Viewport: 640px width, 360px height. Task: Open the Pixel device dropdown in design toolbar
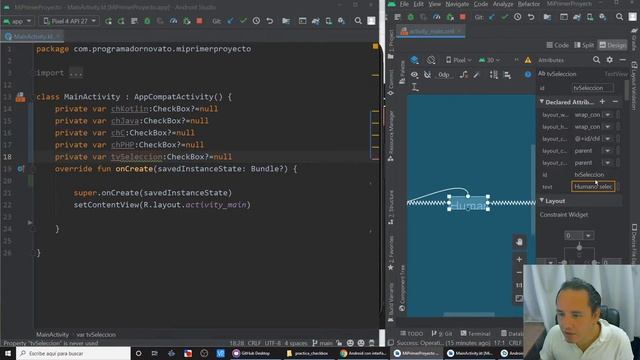pyautogui.click(x=459, y=60)
